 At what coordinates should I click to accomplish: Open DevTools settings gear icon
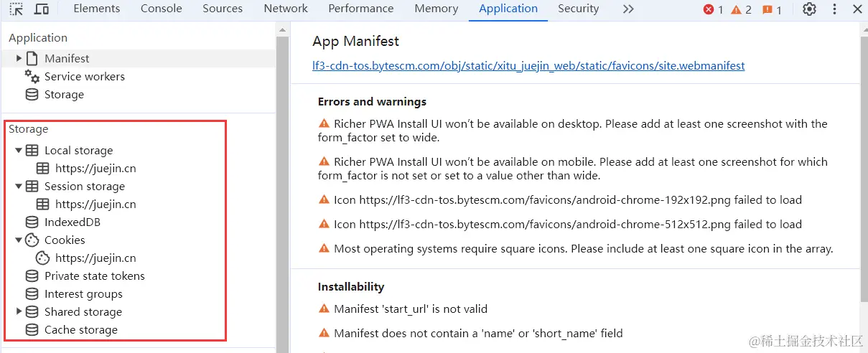point(809,9)
